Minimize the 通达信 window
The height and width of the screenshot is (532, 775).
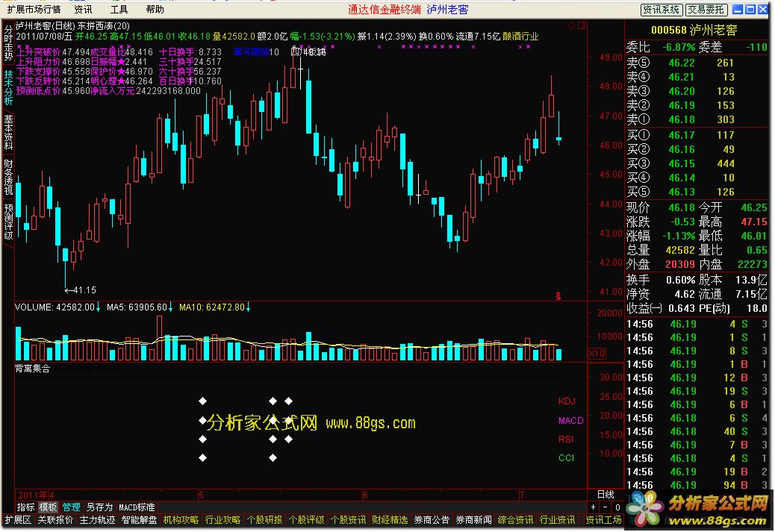738,10
